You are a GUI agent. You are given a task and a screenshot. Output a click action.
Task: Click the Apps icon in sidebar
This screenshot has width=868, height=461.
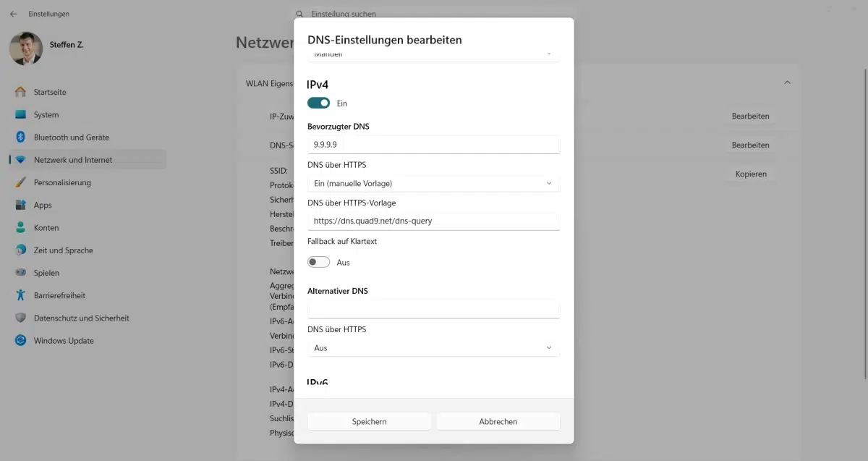(20, 205)
